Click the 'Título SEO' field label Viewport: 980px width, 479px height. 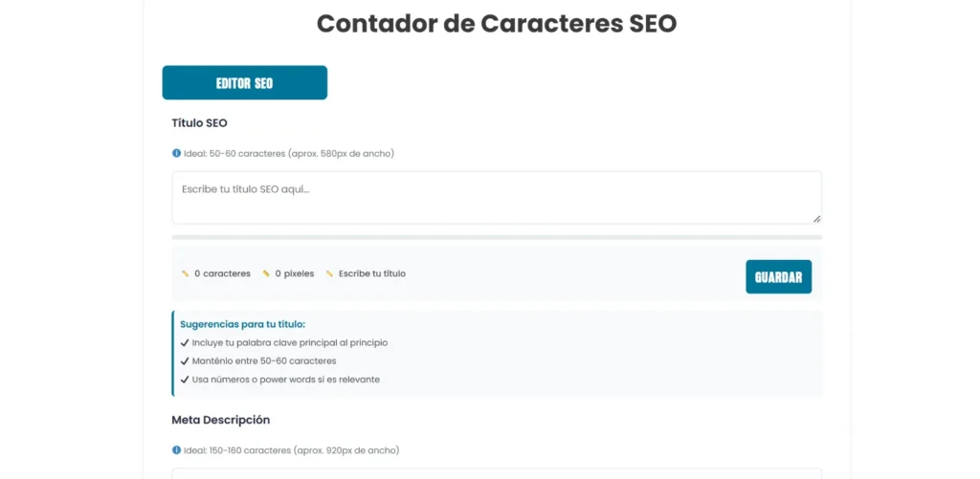coord(199,122)
